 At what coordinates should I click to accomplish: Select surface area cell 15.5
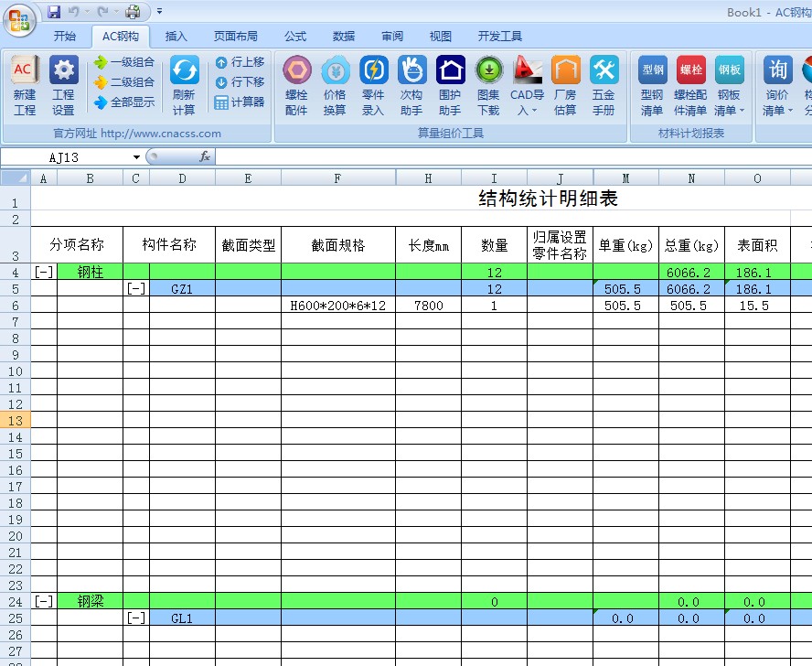click(x=757, y=306)
